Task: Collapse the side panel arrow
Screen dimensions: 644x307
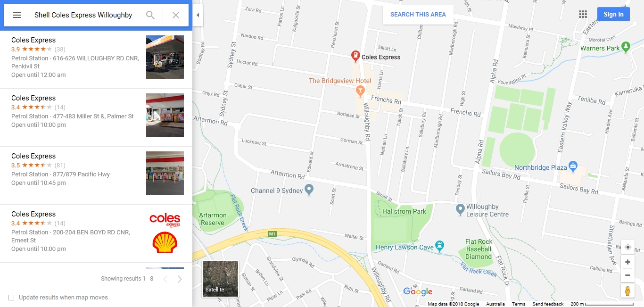Action: pos(198,15)
